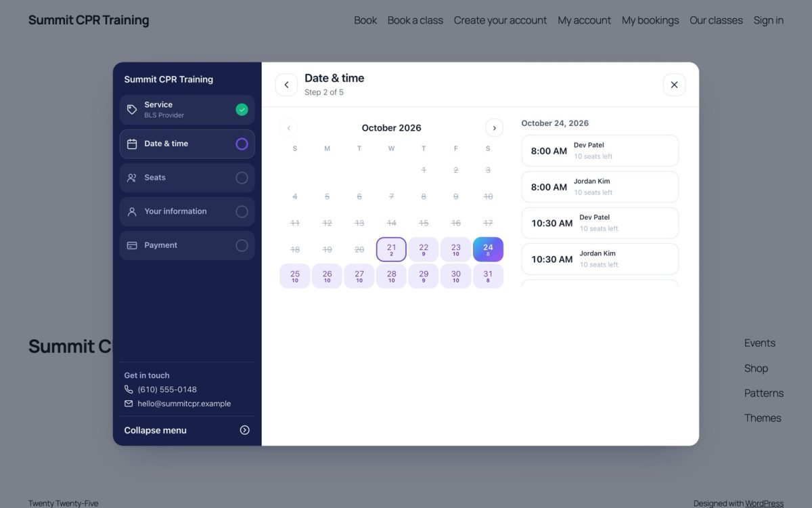Advance the calendar to next month

coord(495,127)
